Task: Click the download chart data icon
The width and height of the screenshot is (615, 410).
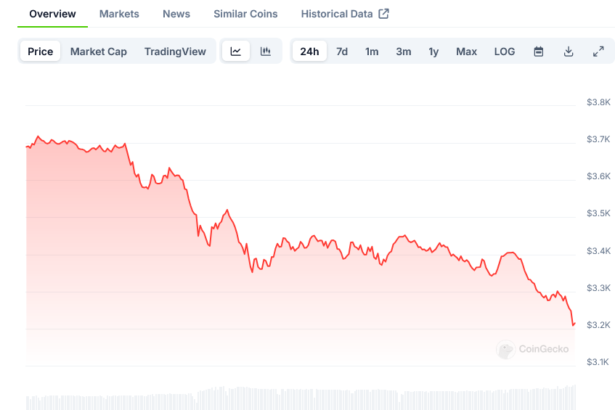Action: coord(568,52)
